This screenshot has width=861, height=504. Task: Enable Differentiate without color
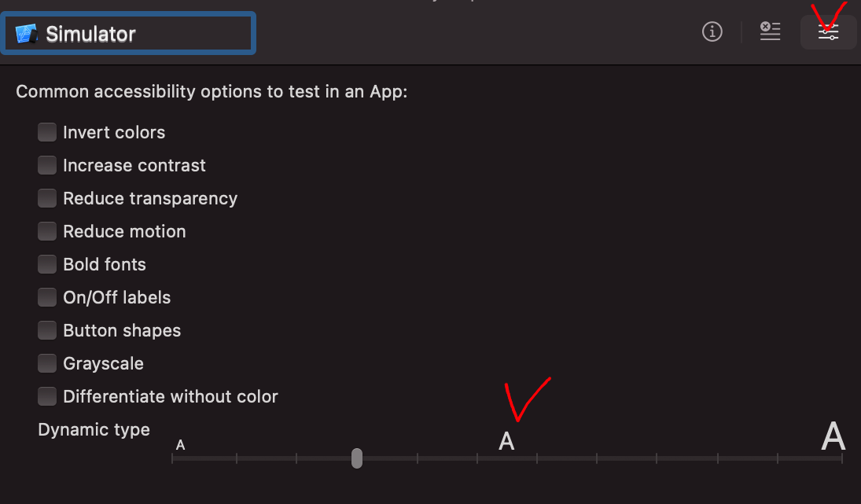pyautogui.click(x=47, y=395)
